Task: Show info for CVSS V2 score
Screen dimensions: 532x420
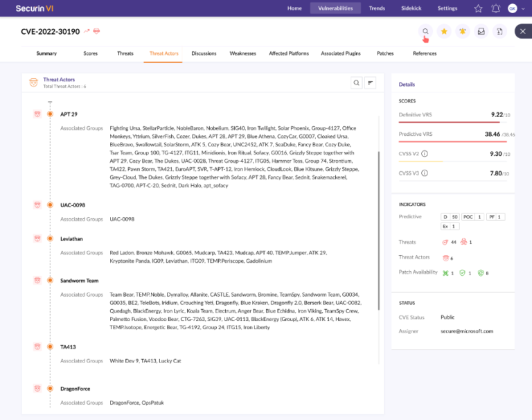Action: pyautogui.click(x=425, y=154)
